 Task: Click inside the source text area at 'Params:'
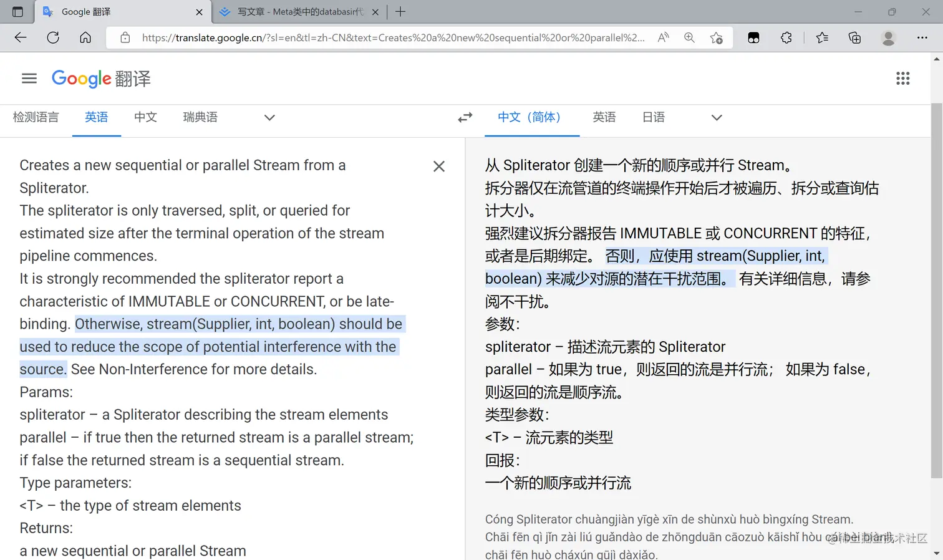pos(46,392)
